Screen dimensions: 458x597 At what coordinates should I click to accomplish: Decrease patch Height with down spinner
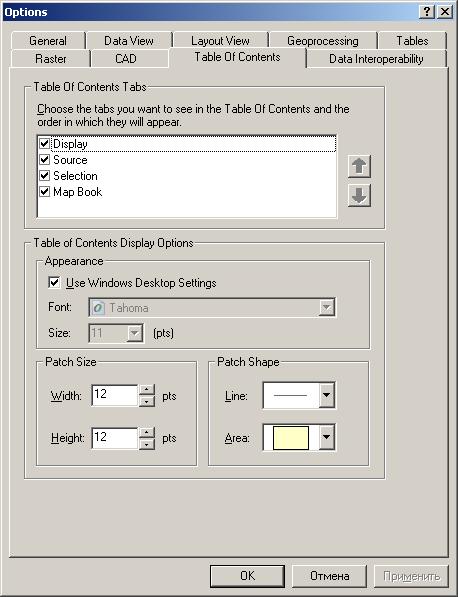pos(147,444)
